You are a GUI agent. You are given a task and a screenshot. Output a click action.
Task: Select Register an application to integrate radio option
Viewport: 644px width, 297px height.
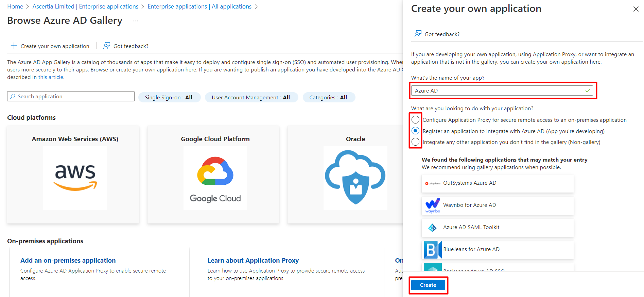point(415,131)
